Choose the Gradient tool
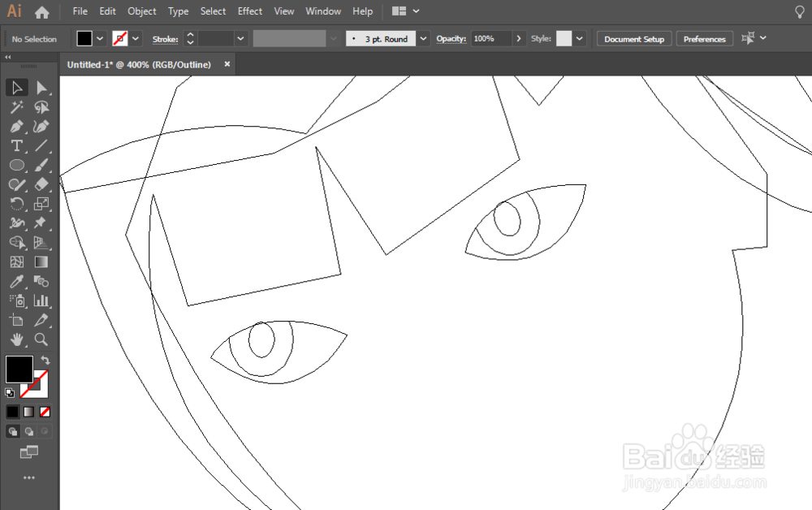812x510 pixels. click(x=41, y=262)
